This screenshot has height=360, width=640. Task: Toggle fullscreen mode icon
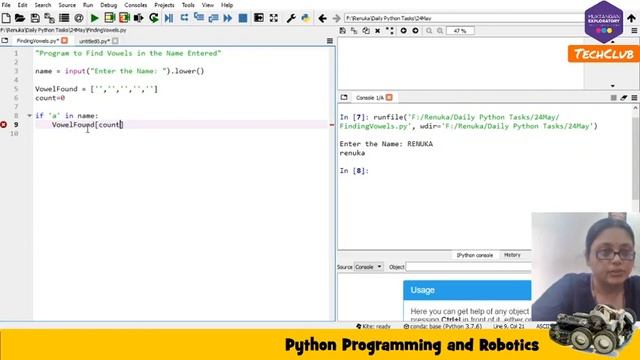[273, 18]
